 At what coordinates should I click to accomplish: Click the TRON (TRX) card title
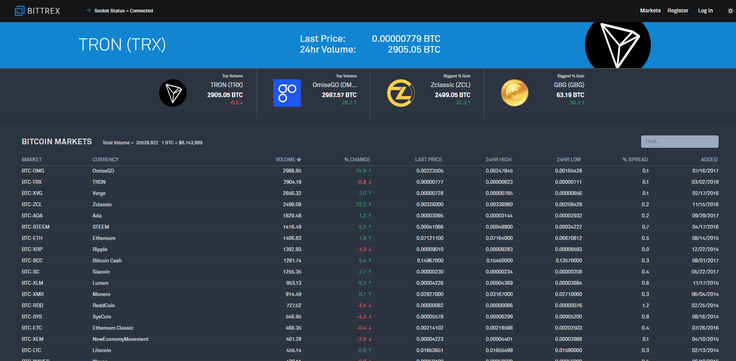[227, 85]
